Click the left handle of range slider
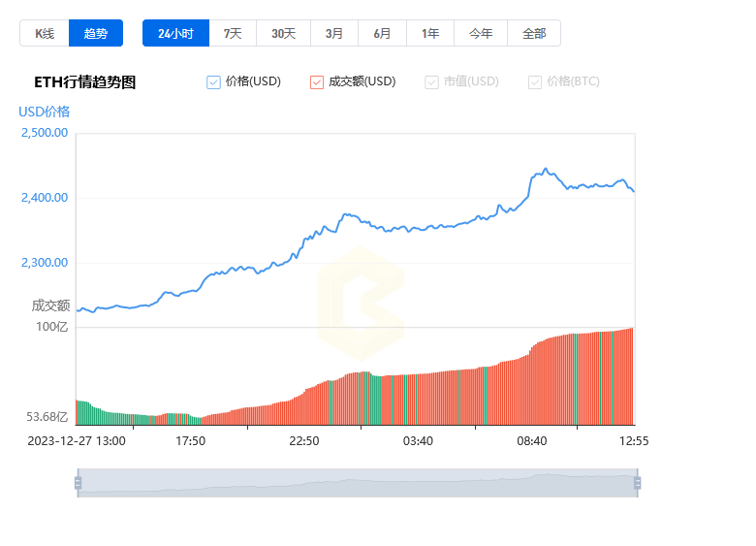The height and width of the screenshot is (546, 756). click(x=79, y=483)
